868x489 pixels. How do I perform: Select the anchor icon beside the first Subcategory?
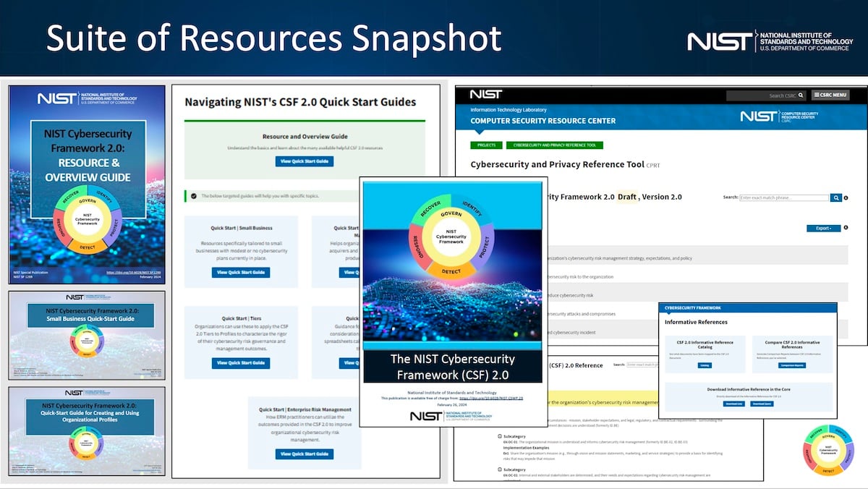click(x=499, y=435)
